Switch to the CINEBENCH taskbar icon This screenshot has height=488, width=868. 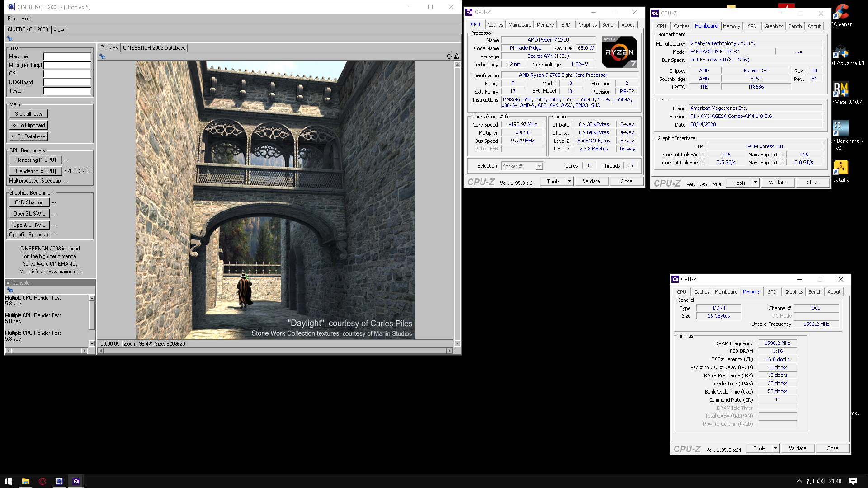point(59,481)
